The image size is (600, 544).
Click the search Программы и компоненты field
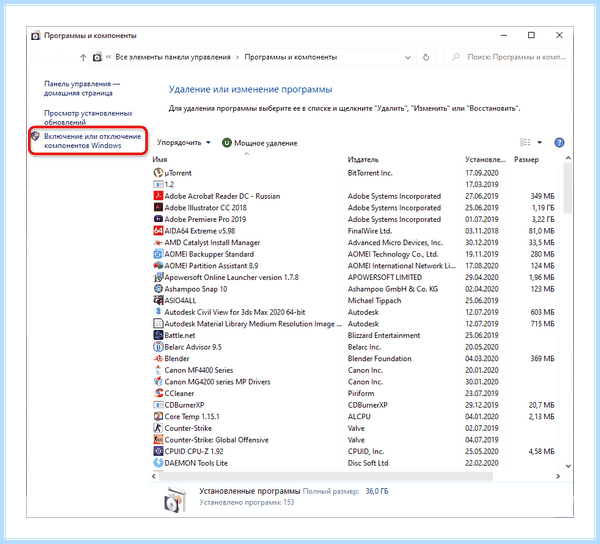point(504,57)
